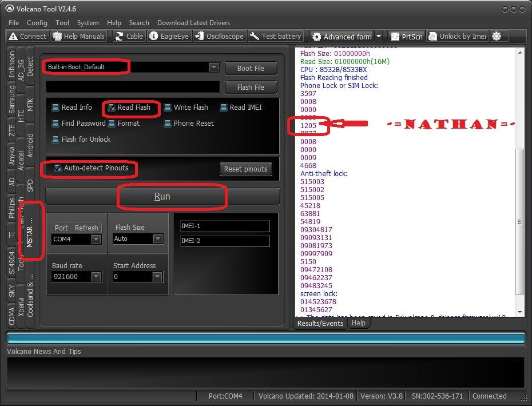The image size is (532, 406).
Task: Click the Run button
Action: 162,196
